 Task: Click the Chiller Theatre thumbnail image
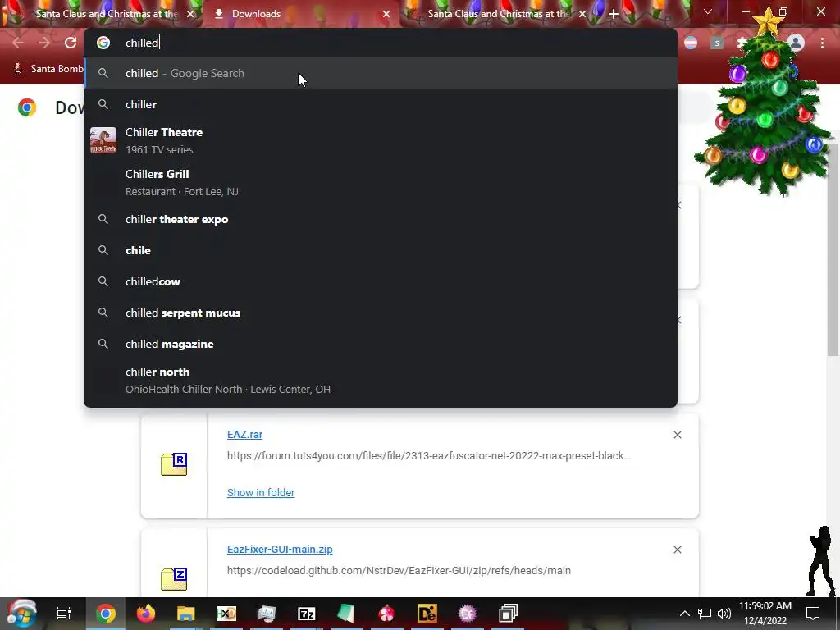coord(103,140)
